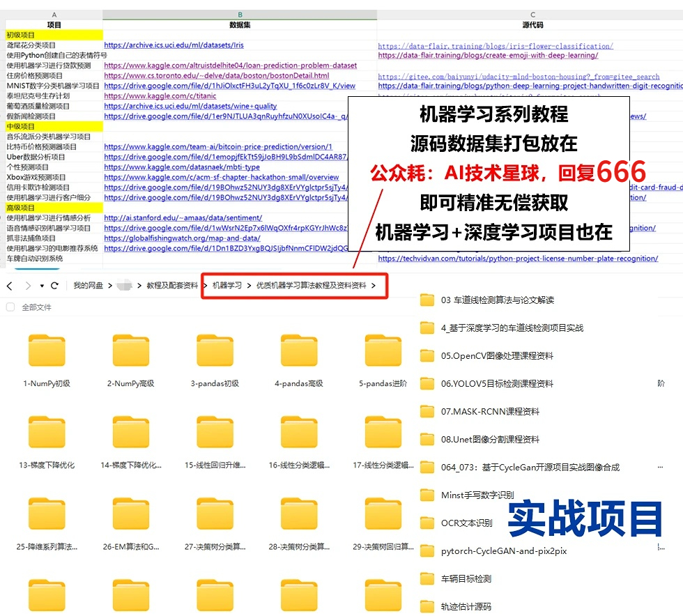Navigate to 教程及配套资料 breadcrumb
Image resolution: width=683 pixels, height=616 pixels.
tap(172, 285)
